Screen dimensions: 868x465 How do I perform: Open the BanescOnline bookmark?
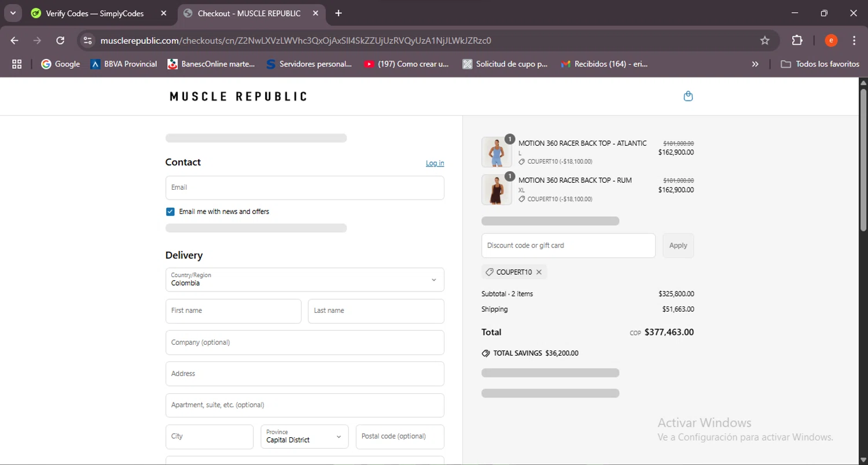coord(211,64)
